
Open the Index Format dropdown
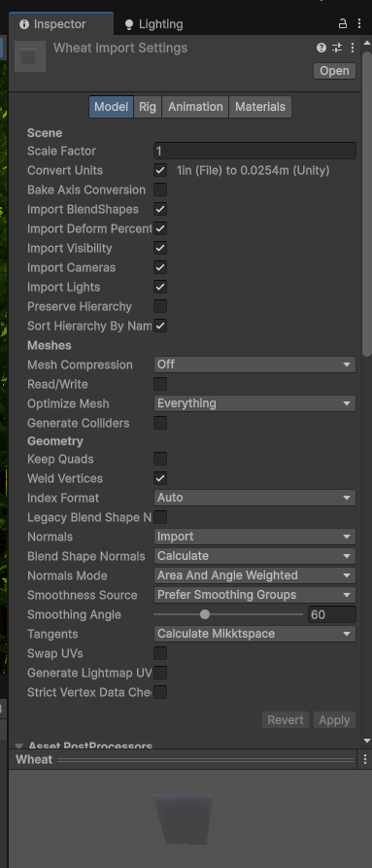pyautogui.click(x=254, y=498)
